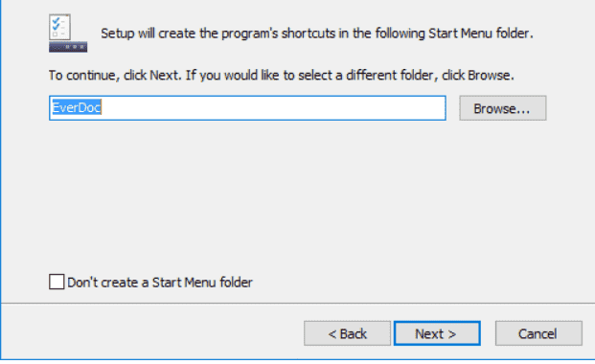Viewport: 595px width, 364px height.
Task: Place cursor in the empty area of the folder field
Action: (x=273, y=108)
